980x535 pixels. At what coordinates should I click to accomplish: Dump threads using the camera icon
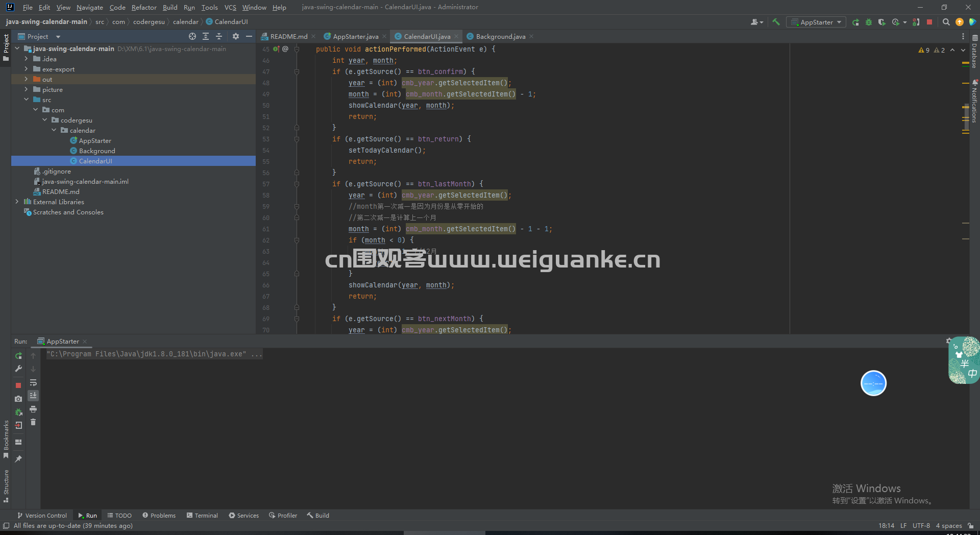coord(18,399)
